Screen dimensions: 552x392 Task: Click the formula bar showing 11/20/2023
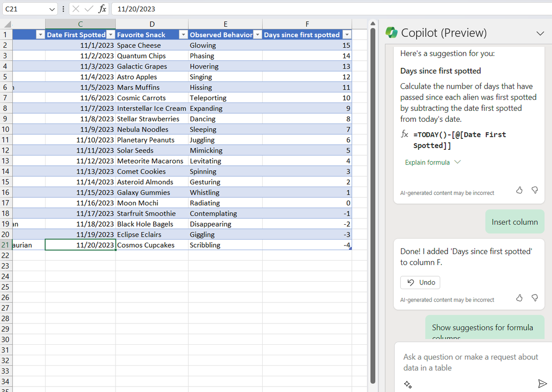coord(331,9)
